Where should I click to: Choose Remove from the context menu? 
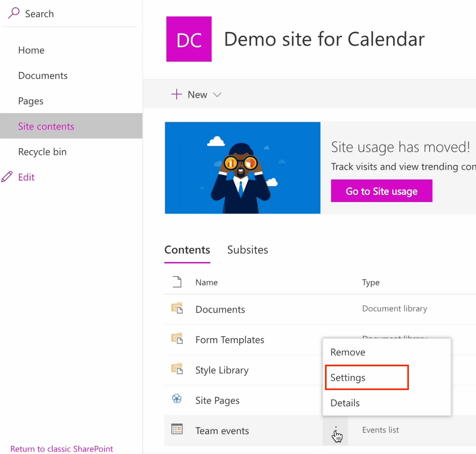tap(387, 352)
